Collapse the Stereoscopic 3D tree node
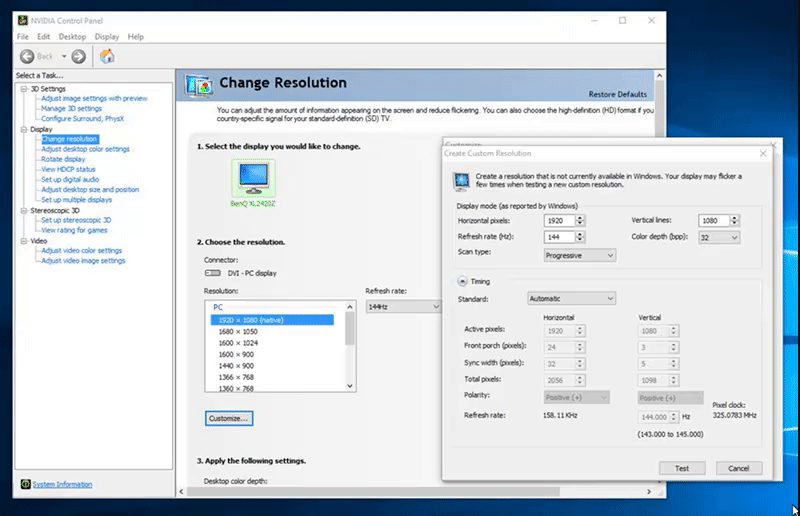This screenshot has width=800, height=516. coord(23,210)
